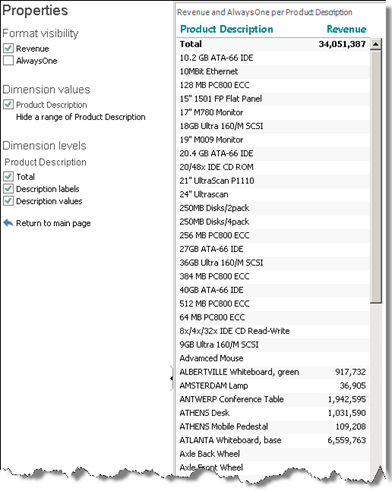Click the revenue value 6,559,763
The image size is (392, 491).
coord(347,441)
